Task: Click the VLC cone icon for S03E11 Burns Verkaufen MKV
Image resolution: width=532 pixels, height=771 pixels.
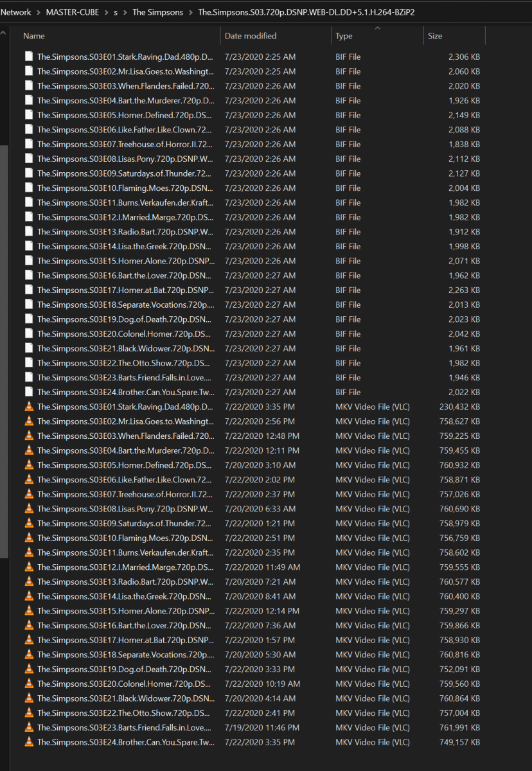Action: click(29, 552)
